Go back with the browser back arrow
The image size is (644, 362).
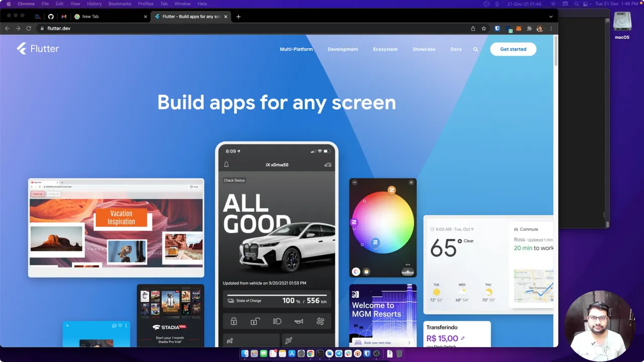[x=7, y=29]
